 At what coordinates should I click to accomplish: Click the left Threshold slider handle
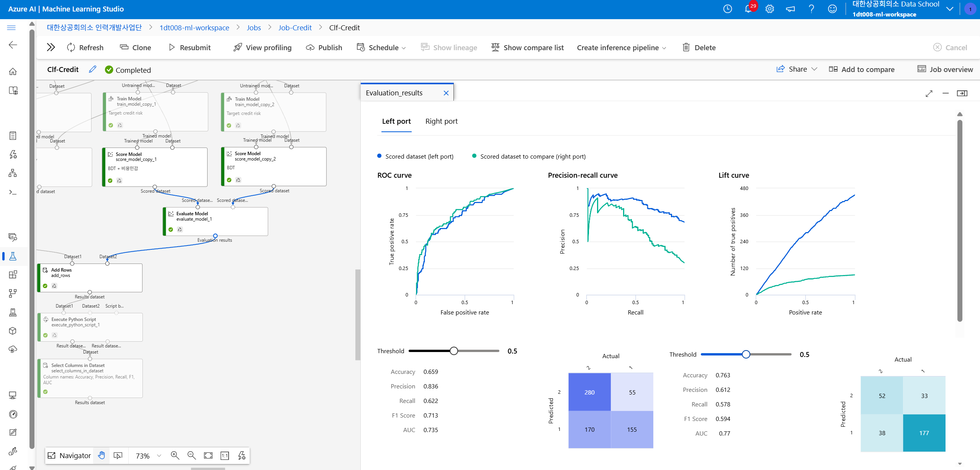(x=454, y=351)
